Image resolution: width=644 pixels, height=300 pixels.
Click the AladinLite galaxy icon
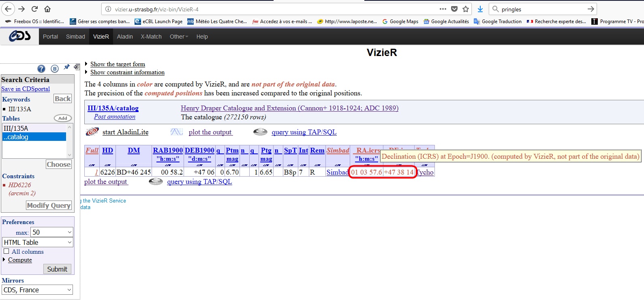coord(92,132)
